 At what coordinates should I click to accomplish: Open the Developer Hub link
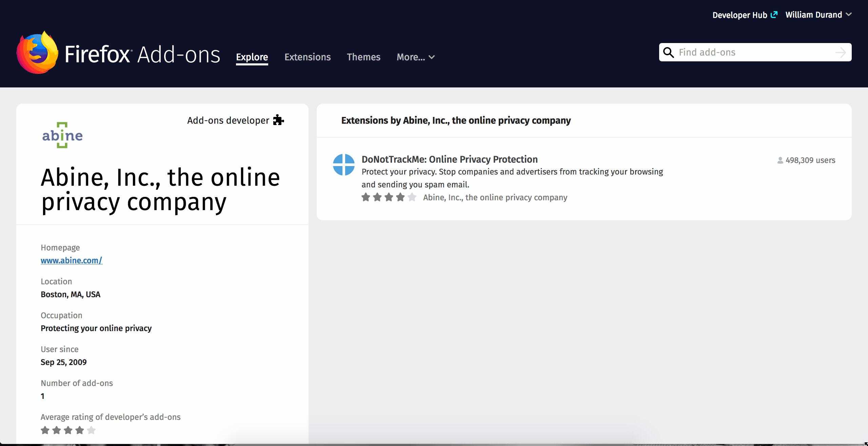[x=739, y=15]
